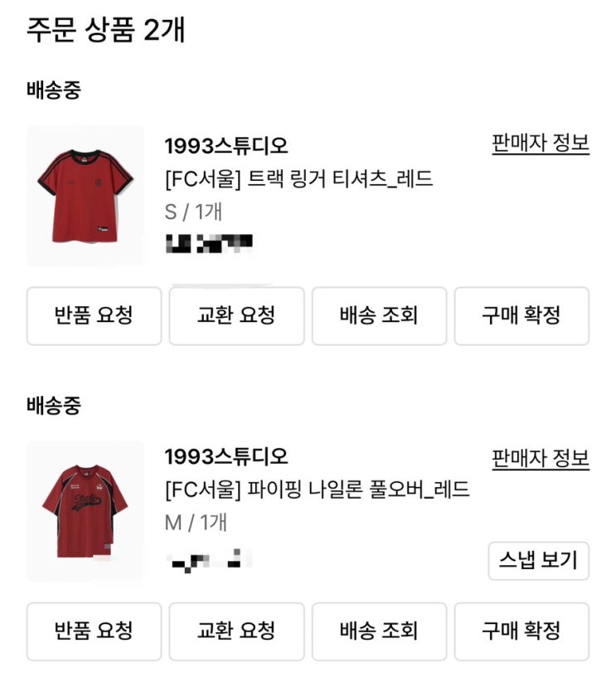This screenshot has width=616, height=687.
Task: Open the [FC서울] 파이핑 나일론 풀오버_레드 product title
Action: 318,490
